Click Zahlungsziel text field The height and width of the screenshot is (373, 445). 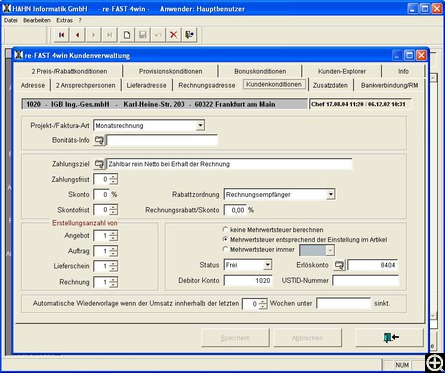(229, 164)
